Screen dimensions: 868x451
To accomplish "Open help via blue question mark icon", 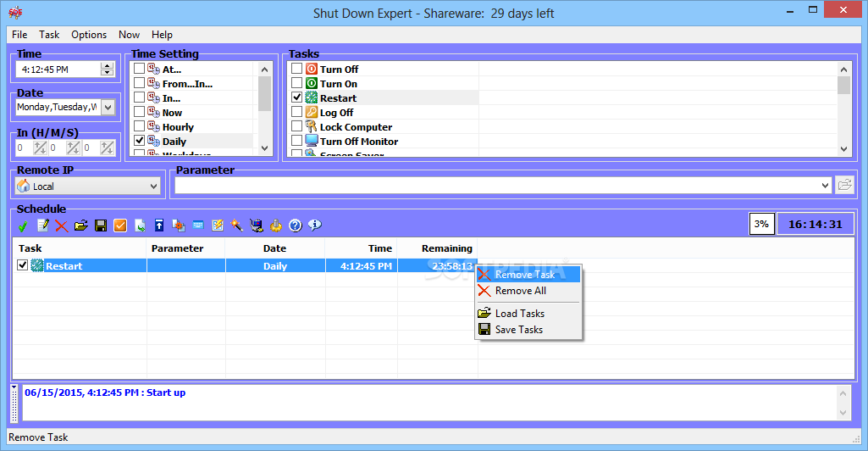I will 296,225.
